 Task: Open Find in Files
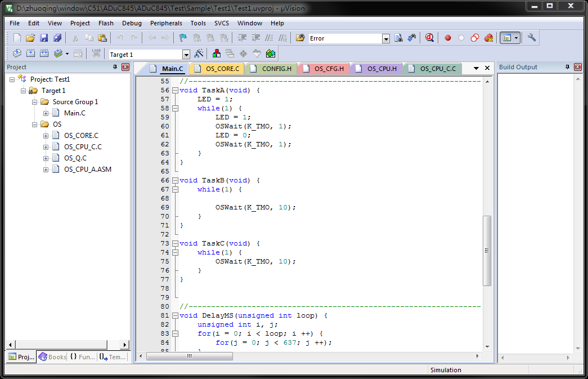coord(398,38)
